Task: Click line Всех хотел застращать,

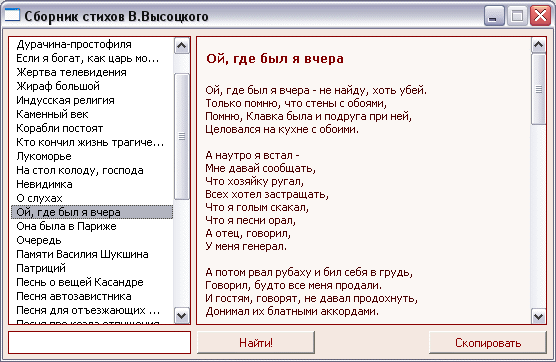Action: [x=267, y=194]
